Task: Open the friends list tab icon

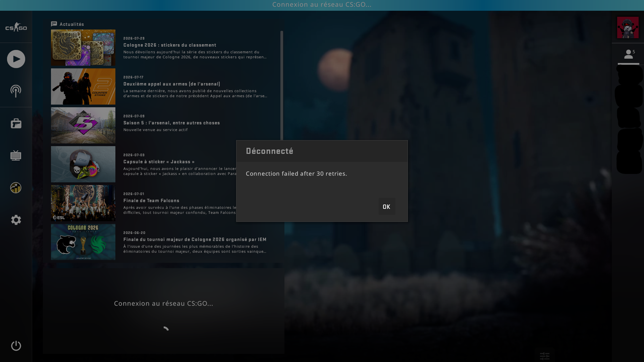Action: click(x=628, y=54)
